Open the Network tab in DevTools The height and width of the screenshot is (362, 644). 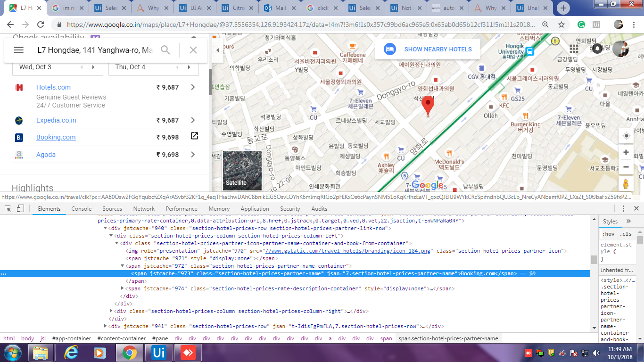tap(144, 209)
